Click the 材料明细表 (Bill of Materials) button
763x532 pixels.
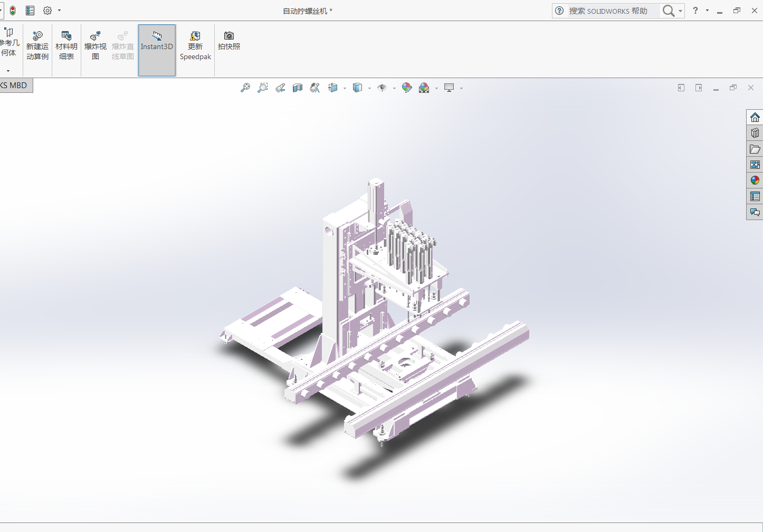(66, 45)
